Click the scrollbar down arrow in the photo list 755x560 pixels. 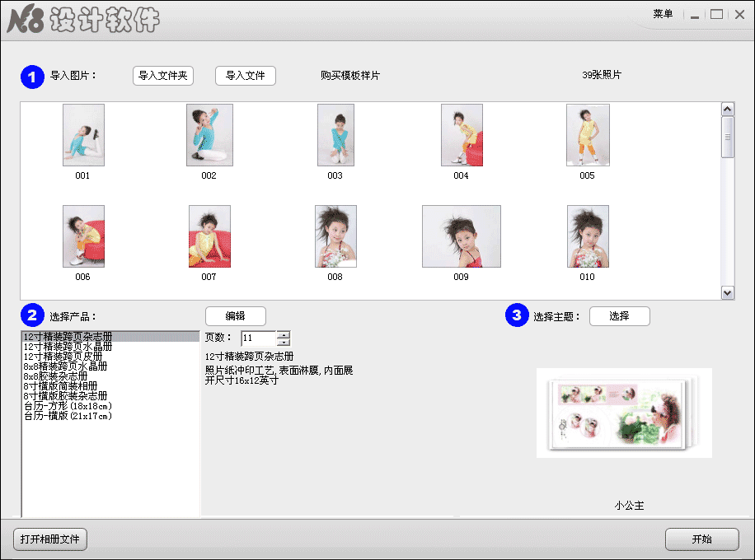(728, 292)
